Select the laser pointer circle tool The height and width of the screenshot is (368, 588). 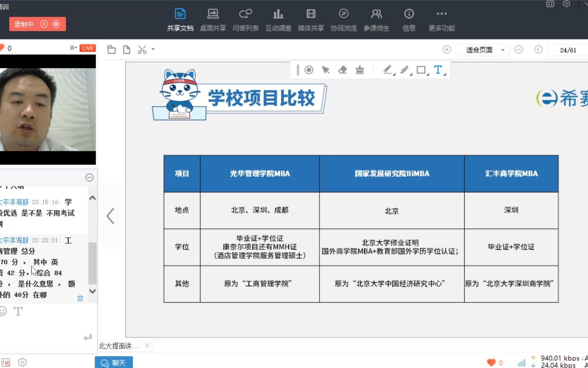(x=309, y=70)
